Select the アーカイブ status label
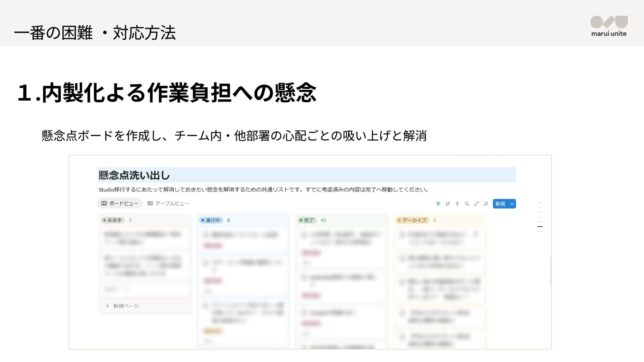This screenshot has width=644, height=362. click(412, 220)
